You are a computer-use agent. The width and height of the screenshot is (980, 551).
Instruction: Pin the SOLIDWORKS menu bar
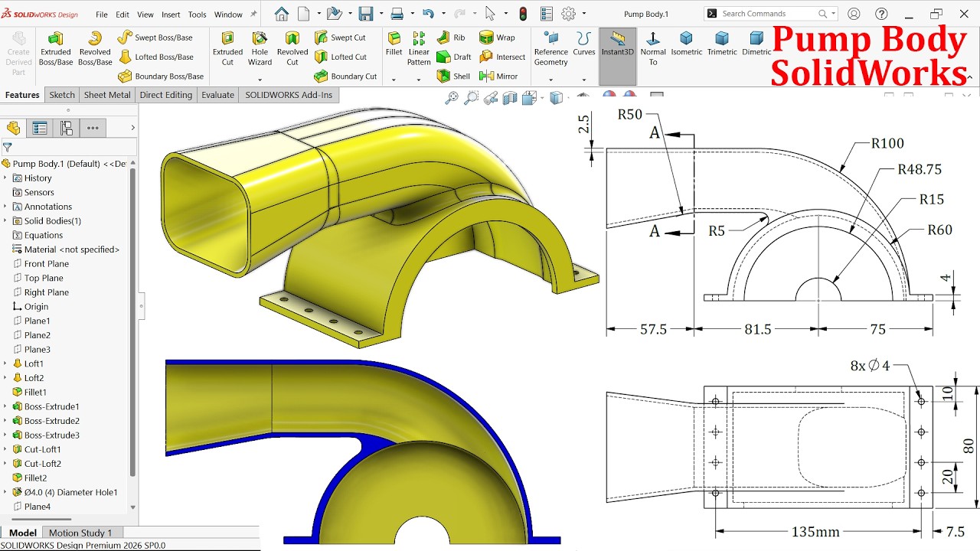(253, 14)
